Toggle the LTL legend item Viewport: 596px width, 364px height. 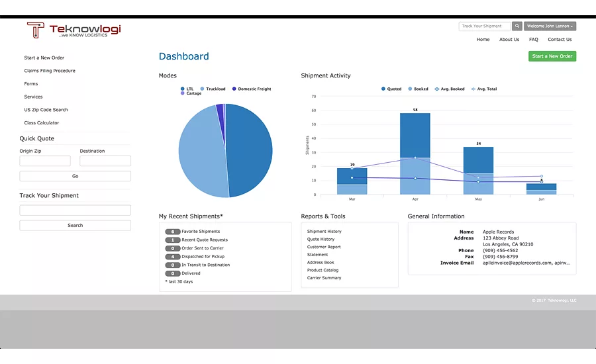pos(187,89)
